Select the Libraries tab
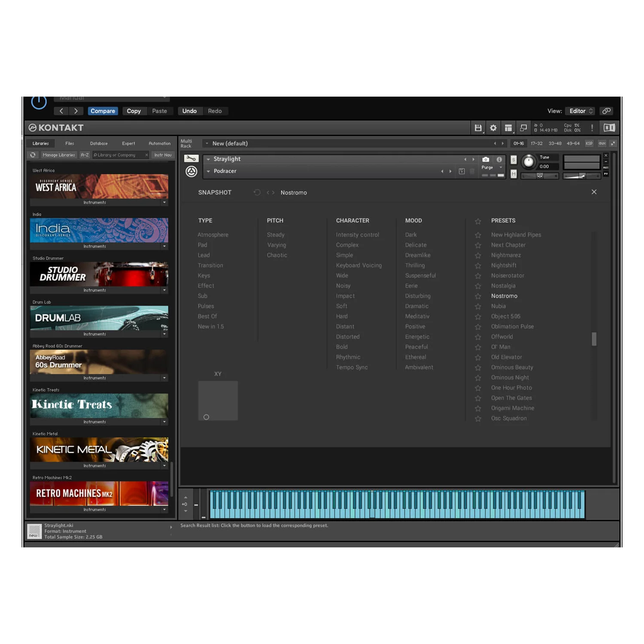644x644 pixels. tap(41, 143)
